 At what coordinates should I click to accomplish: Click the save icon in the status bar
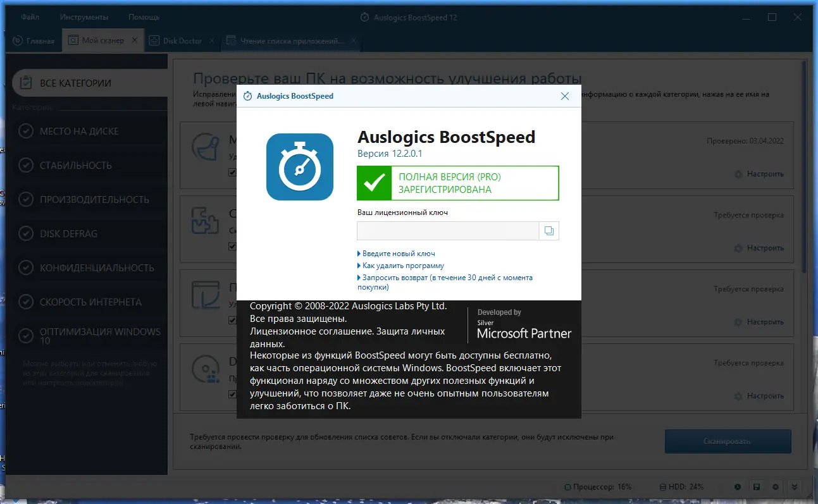coord(757,487)
